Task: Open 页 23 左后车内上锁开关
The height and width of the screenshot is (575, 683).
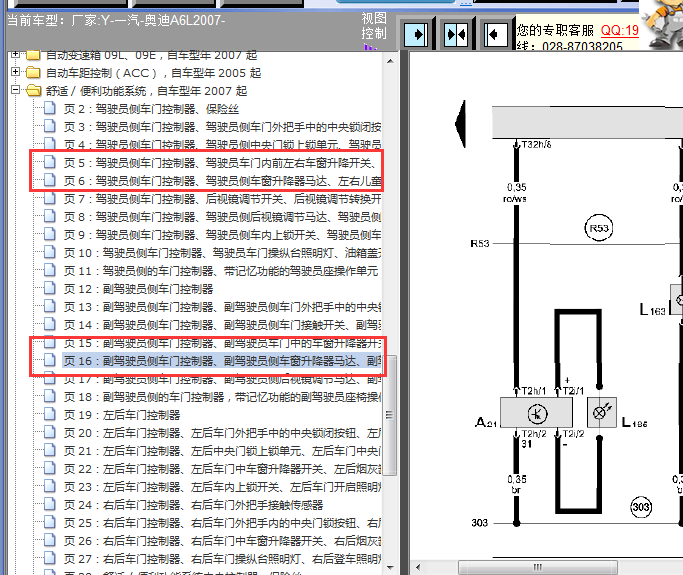Action: pyautogui.click(x=222, y=487)
